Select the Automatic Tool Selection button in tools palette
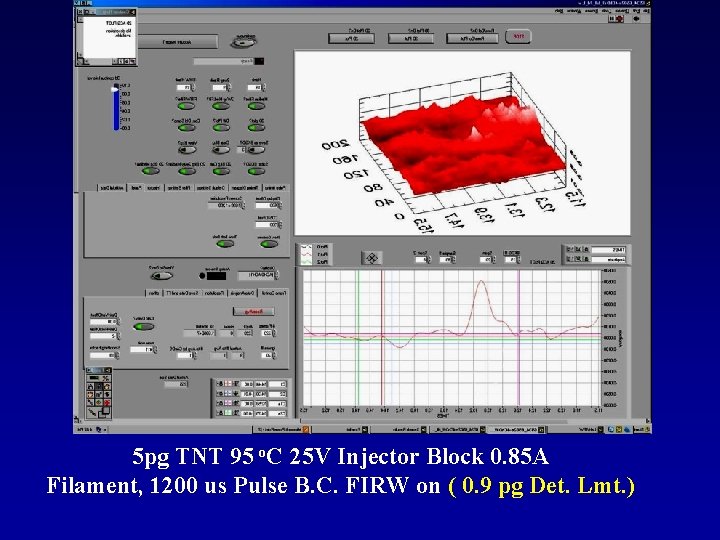The height and width of the screenshot is (540, 720). 99,378
